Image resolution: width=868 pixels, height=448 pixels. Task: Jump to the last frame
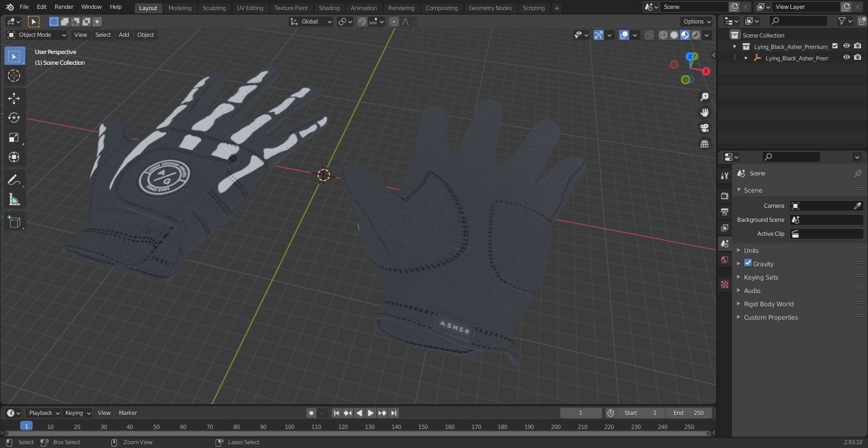click(394, 413)
